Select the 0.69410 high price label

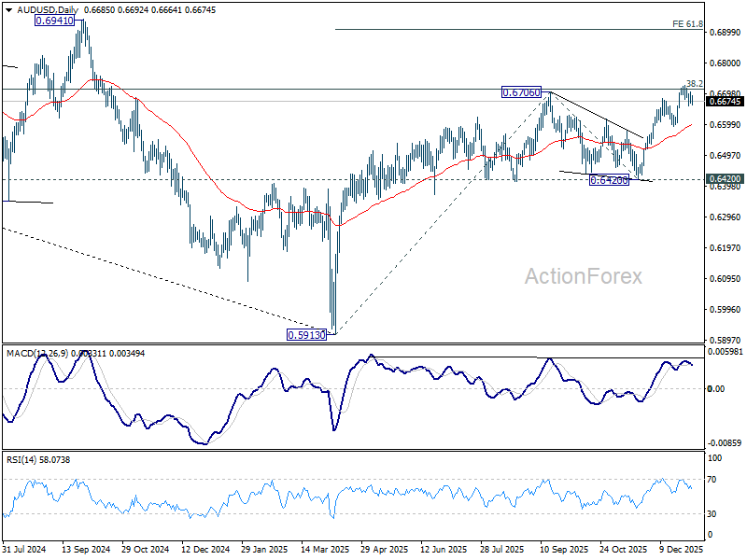[54, 19]
